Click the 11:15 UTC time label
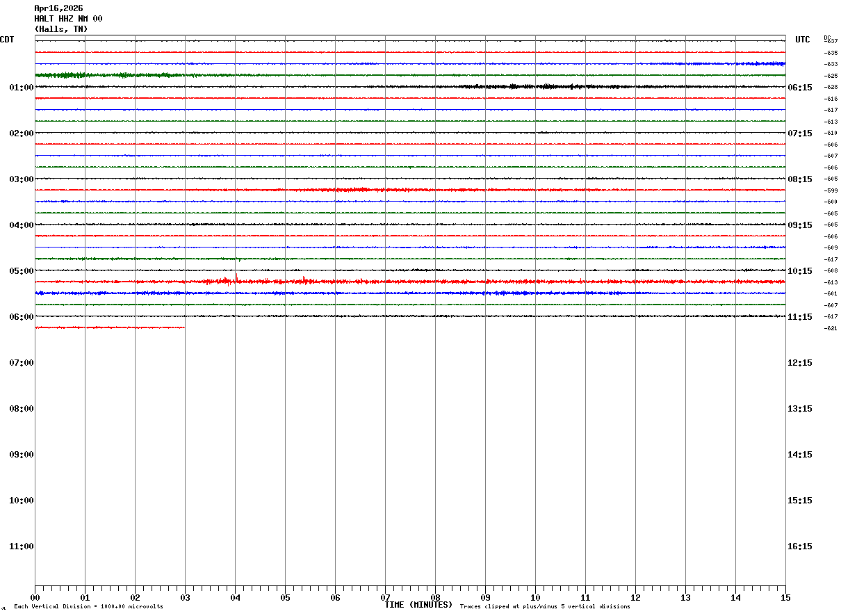Screen dimensions: 841x616 tap(800, 317)
